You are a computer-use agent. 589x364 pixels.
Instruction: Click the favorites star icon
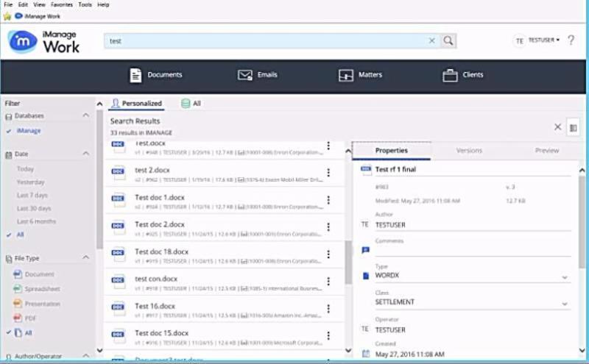click(x=7, y=15)
